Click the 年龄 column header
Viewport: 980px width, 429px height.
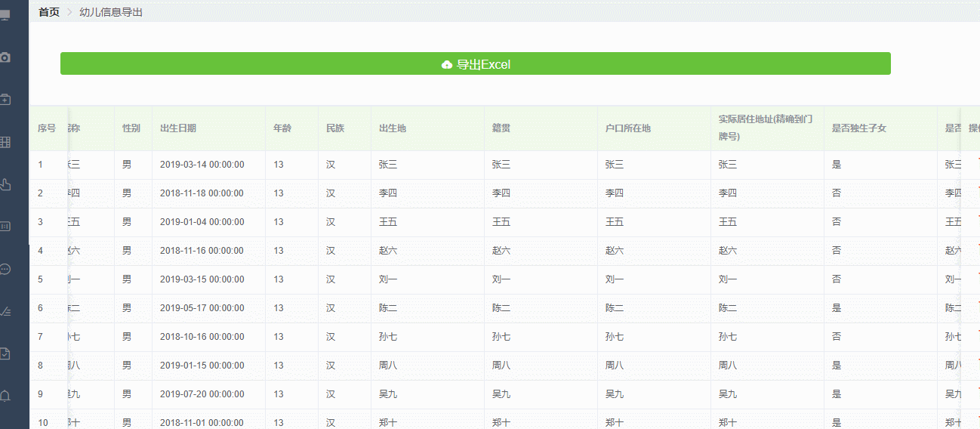tap(282, 128)
